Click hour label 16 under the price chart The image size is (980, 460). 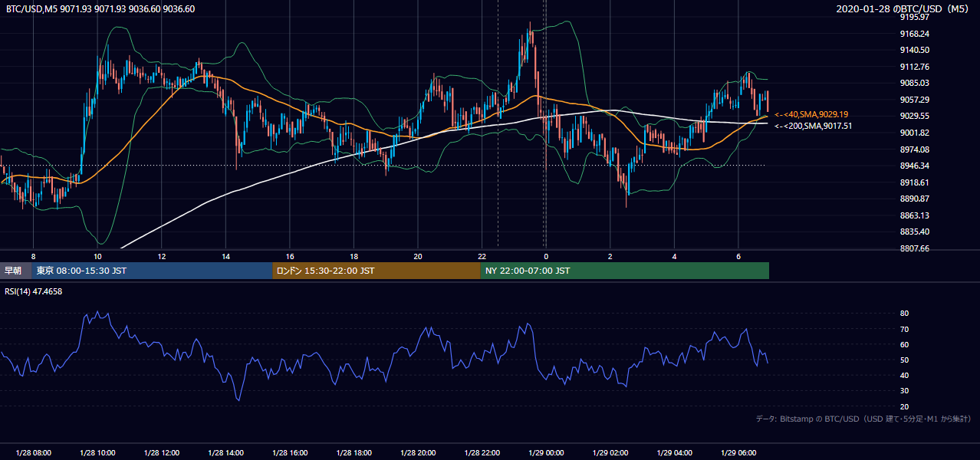[x=290, y=256]
